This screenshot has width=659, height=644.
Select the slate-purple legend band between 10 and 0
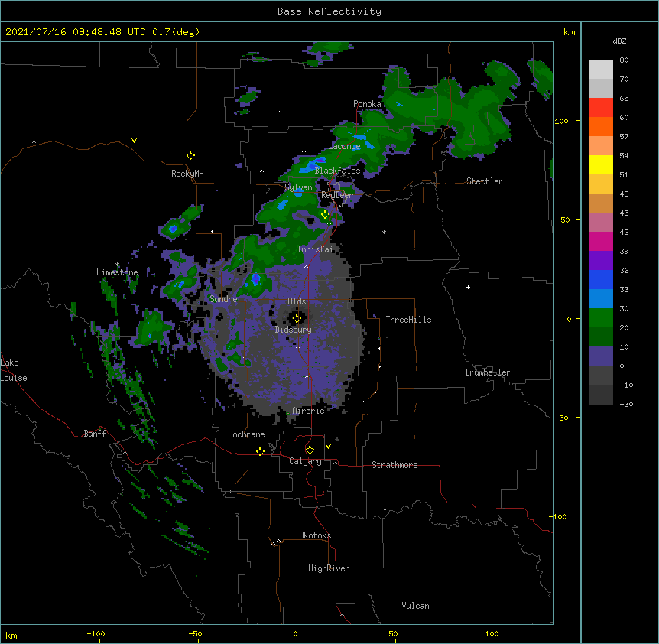[601, 356]
